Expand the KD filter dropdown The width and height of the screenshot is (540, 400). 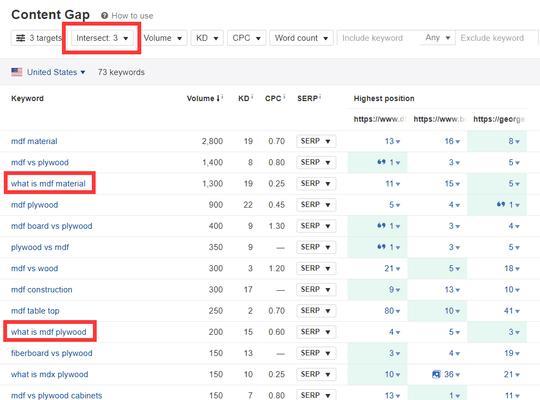click(207, 38)
